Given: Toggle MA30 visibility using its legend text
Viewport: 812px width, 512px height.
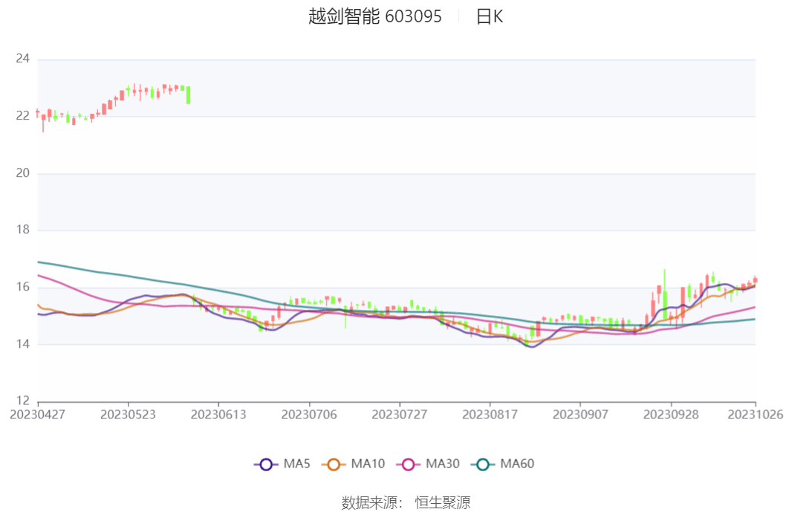Looking at the screenshot, I should click(x=442, y=464).
